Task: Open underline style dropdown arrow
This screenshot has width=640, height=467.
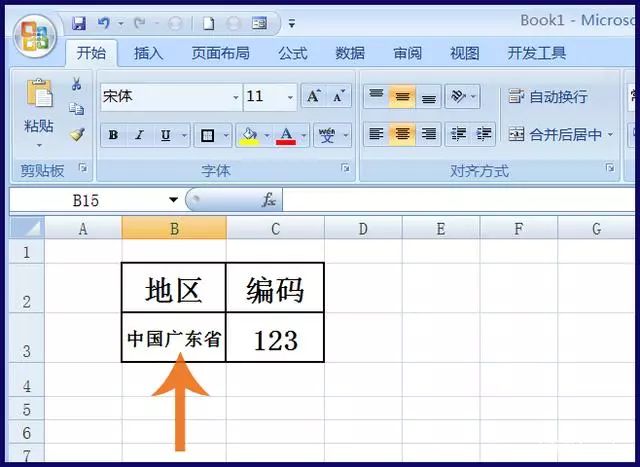Action: (x=184, y=136)
